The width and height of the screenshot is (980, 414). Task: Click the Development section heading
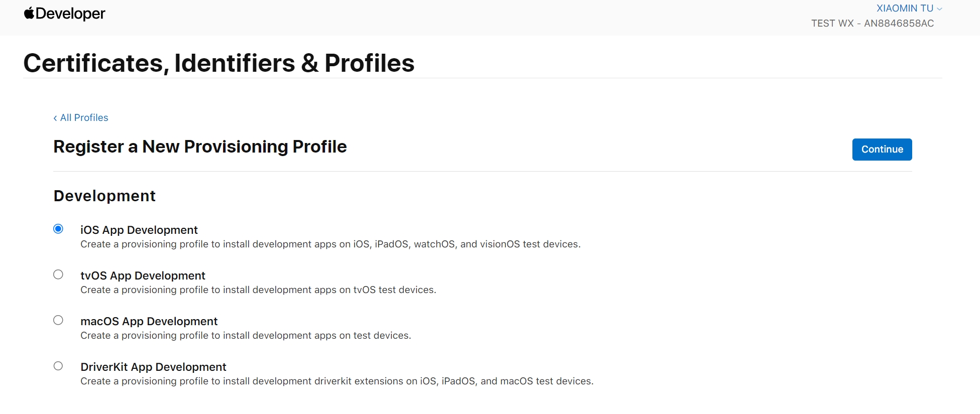pos(104,196)
